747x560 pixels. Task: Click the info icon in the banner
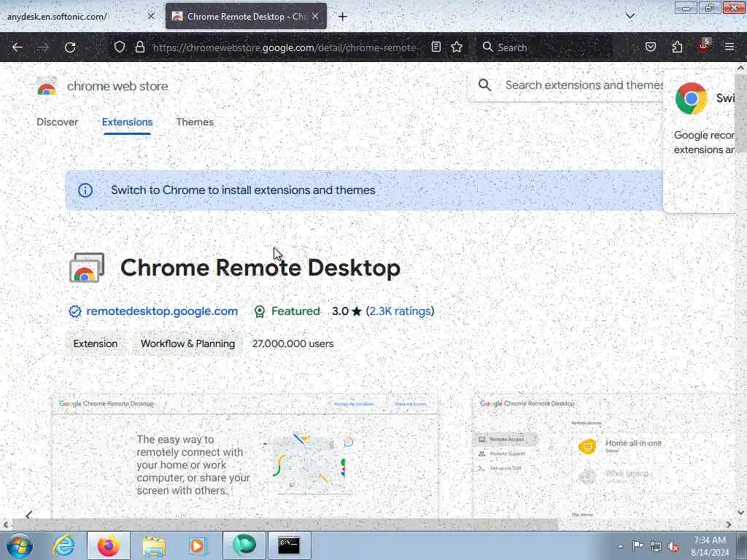point(85,190)
